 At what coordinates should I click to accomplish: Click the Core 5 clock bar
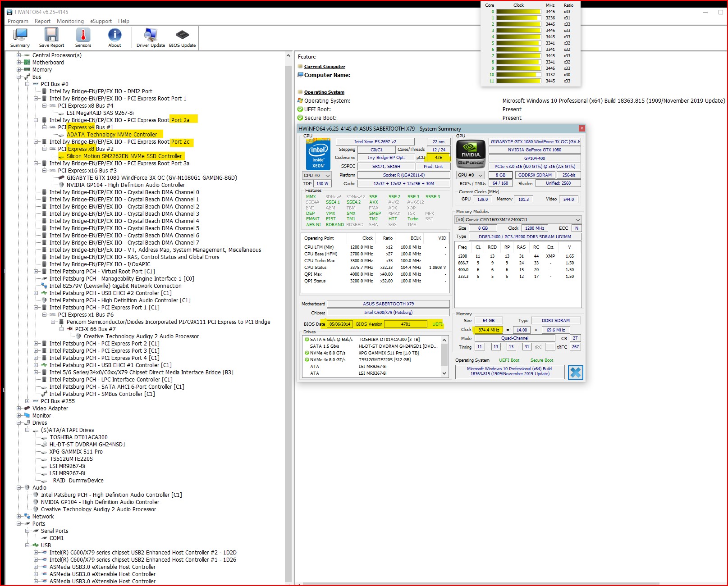click(x=519, y=43)
